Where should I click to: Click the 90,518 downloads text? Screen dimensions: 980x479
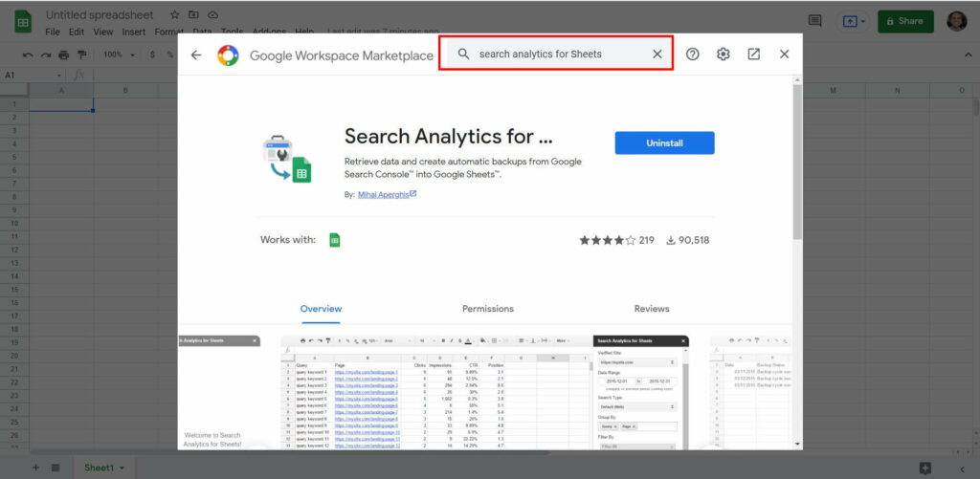[x=693, y=240]
